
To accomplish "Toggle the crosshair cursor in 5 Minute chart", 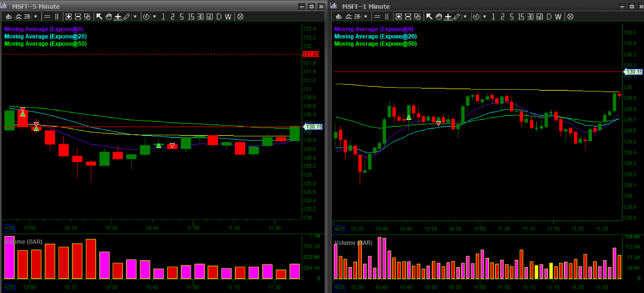I will pyautogui.click(x=117, y=16).
